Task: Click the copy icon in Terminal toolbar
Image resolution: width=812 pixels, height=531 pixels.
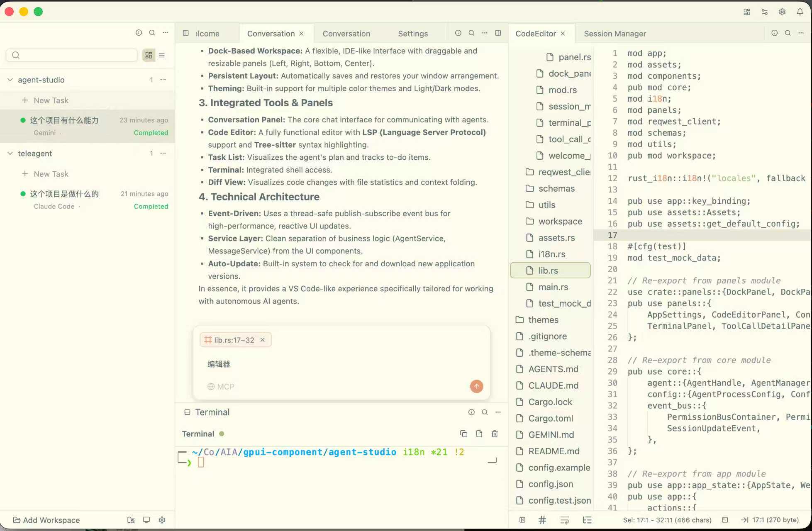Action: [x=463, y=434]
